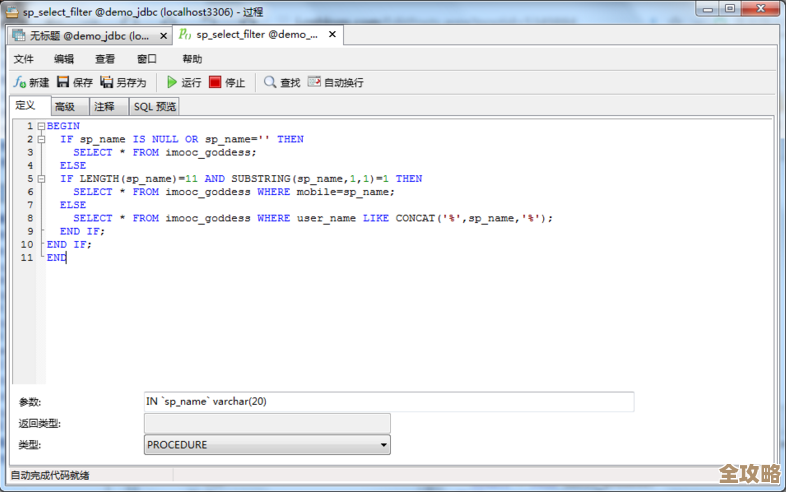
Task: Open the 注释 (Comment) tab
Action: click(105, 107)
